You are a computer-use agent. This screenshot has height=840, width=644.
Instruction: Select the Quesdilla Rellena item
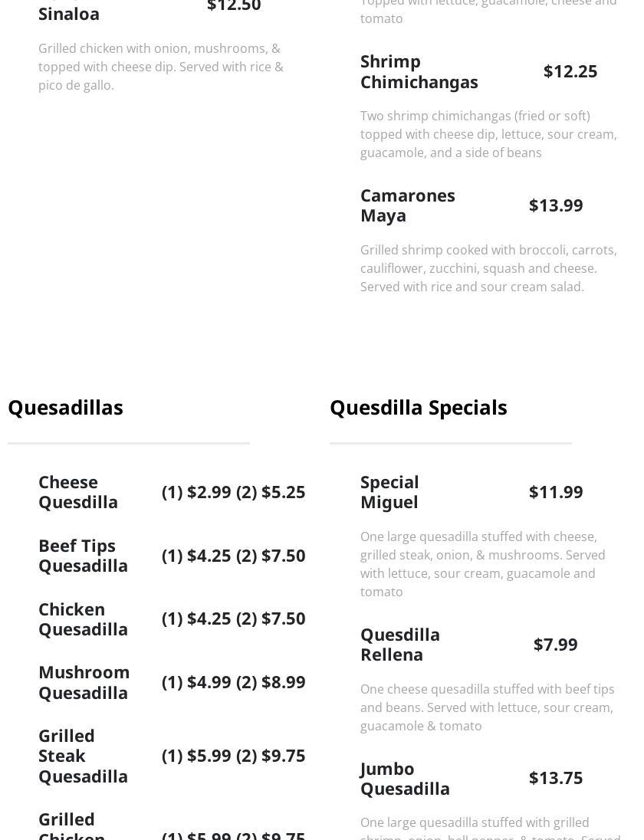[399, 645]
